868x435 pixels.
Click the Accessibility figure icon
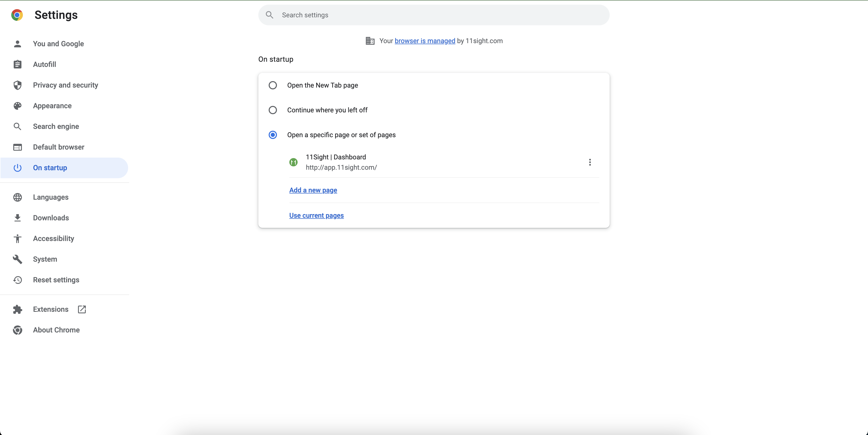pyautogui.click(x=18, y=239)
